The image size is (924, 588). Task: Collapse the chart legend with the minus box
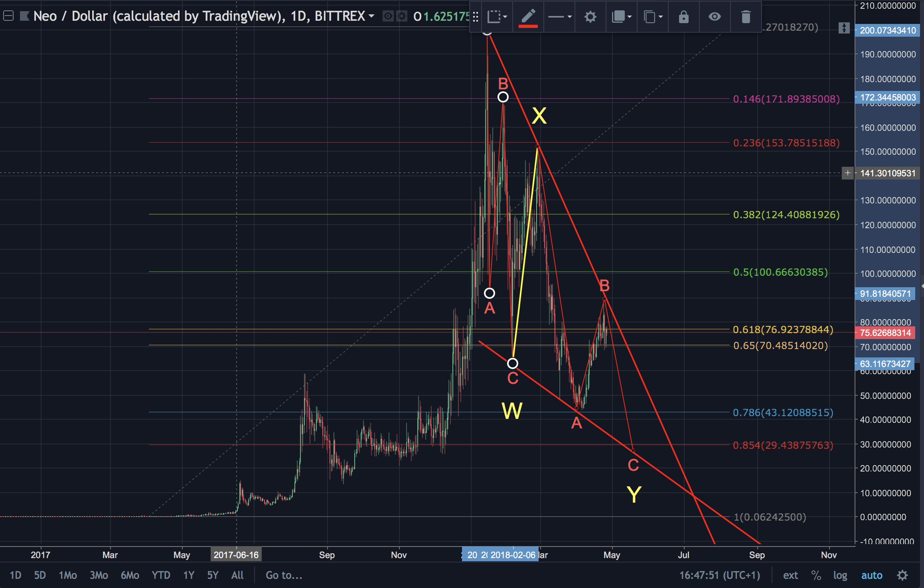click(8, 16)
